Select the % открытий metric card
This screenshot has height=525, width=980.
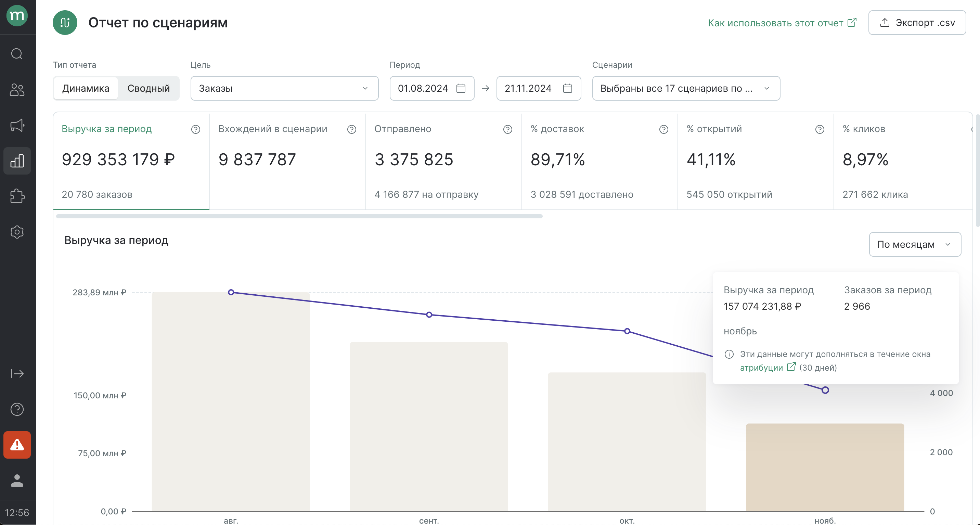pos(756,161)
